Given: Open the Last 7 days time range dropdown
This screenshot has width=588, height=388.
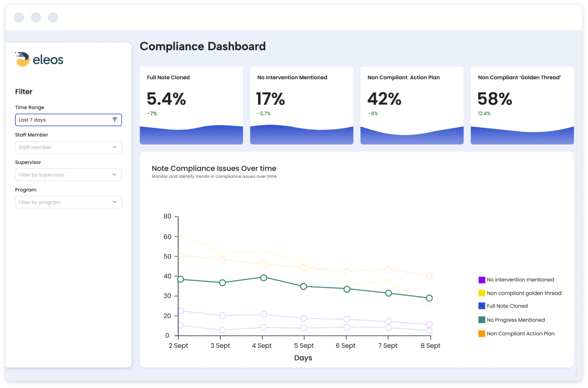Looking at the screenshot, I should [x=69, y=120].
